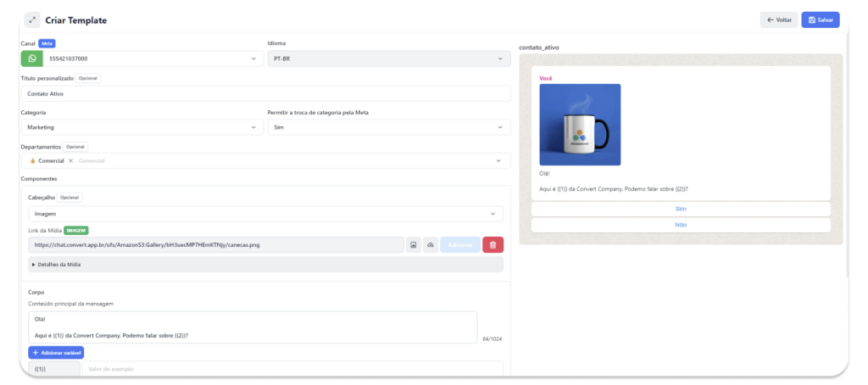Click the Voltar button
Screen dimensions: 868x385
tap(779, 20)
